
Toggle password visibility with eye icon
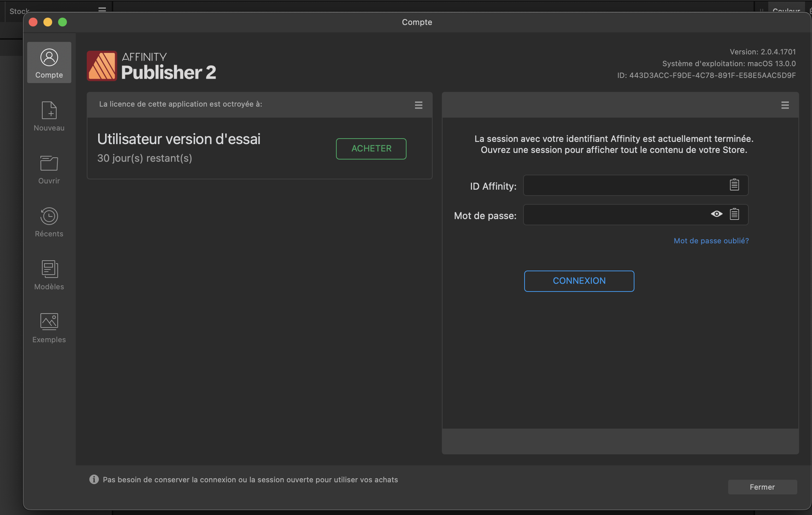point(717,214)
